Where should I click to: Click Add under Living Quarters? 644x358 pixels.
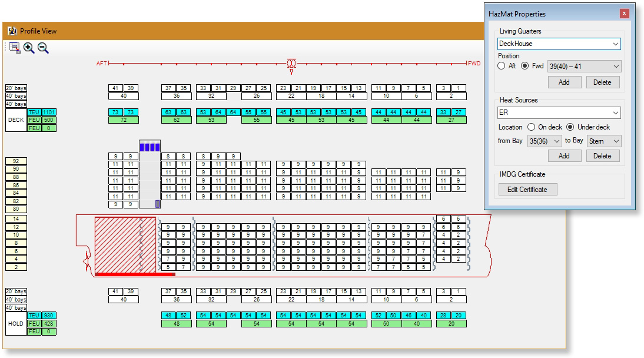click(x=564, y=82)
